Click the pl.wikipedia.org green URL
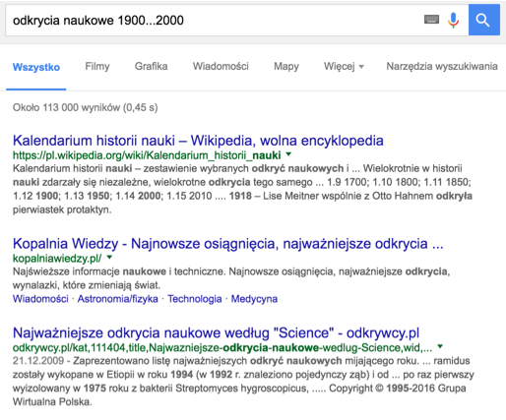The image size is (506, 420). pos(147,154)
